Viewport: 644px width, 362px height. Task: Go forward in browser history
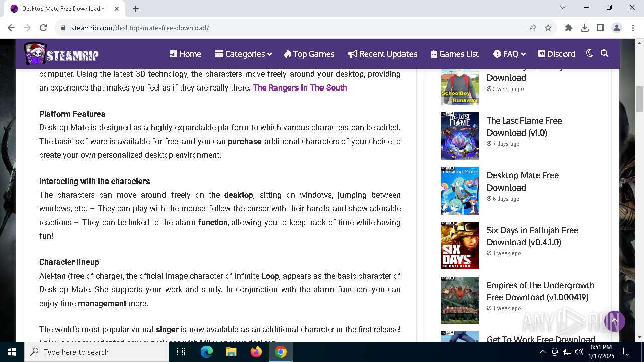pyautogui.click(x=27, y=28)
